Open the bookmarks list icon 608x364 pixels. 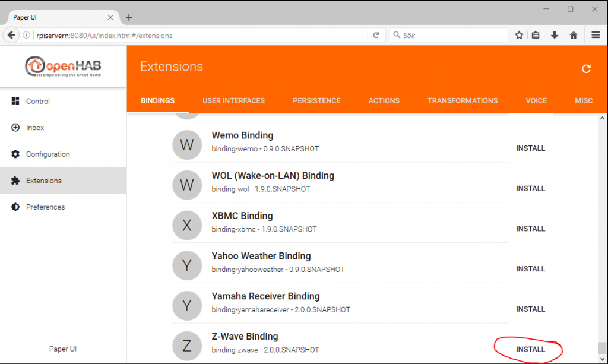tap(536, 35)
